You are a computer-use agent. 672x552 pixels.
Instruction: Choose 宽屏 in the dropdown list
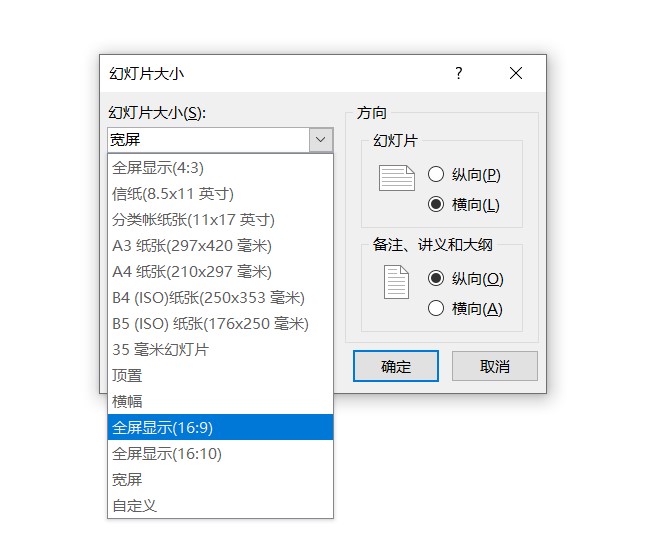(x=220, y=480)
